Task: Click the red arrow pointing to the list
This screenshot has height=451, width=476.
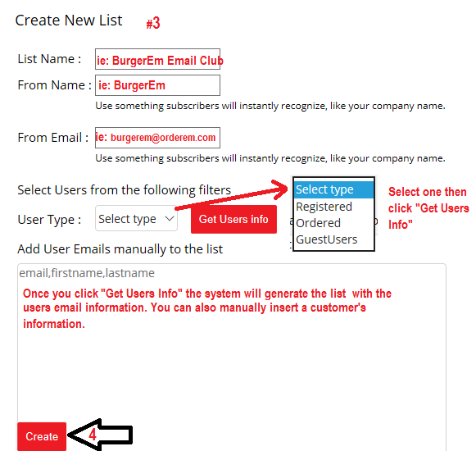Action: pyautogui.click(x=232, y=194)
